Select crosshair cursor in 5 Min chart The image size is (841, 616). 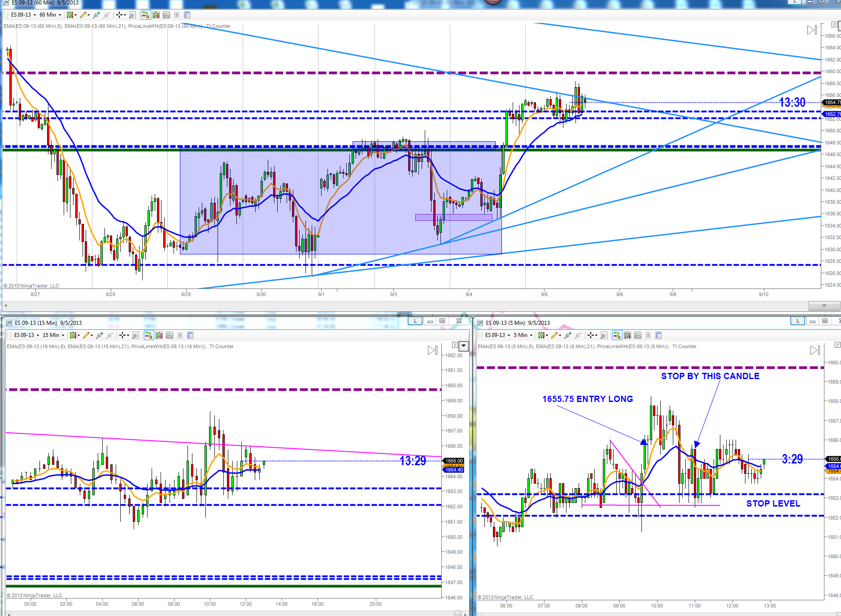click(592, 335)
